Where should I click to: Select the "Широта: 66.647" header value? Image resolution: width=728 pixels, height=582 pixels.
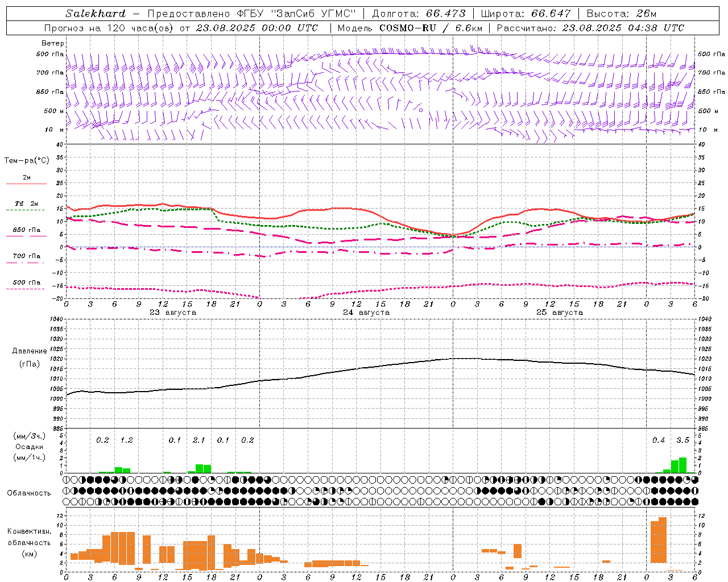(526, 14)
